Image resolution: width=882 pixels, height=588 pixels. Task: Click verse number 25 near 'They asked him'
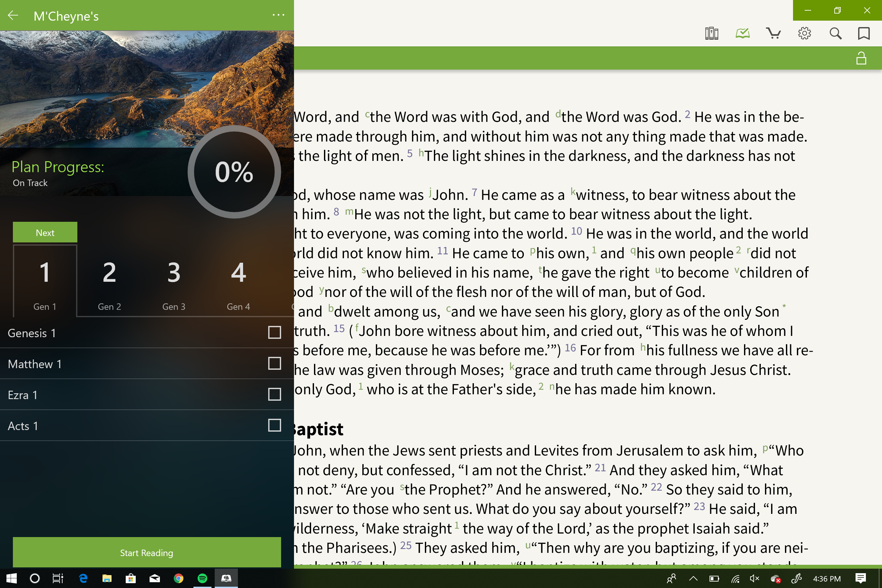coord(406,545)
